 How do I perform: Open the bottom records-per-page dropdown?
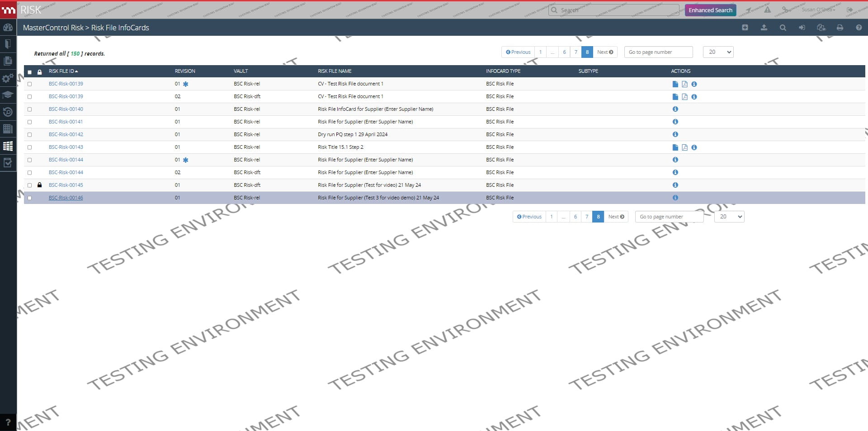tap(729, 217)
